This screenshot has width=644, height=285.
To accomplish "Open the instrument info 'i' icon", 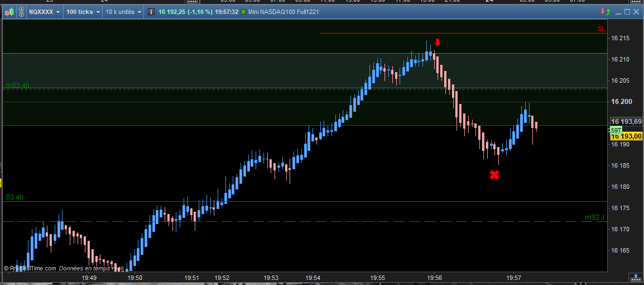I will (x=151, y=12).
